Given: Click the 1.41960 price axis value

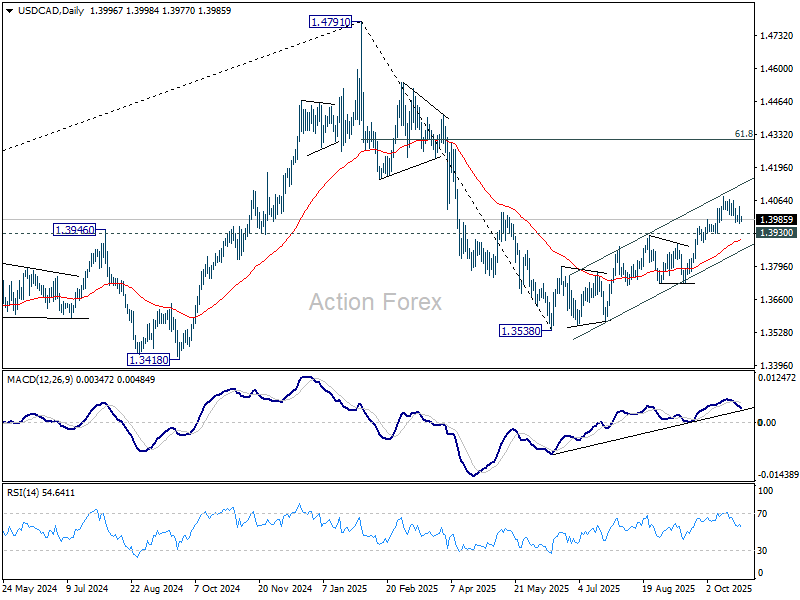Looking at the screenshot, I should coord(777,168).
